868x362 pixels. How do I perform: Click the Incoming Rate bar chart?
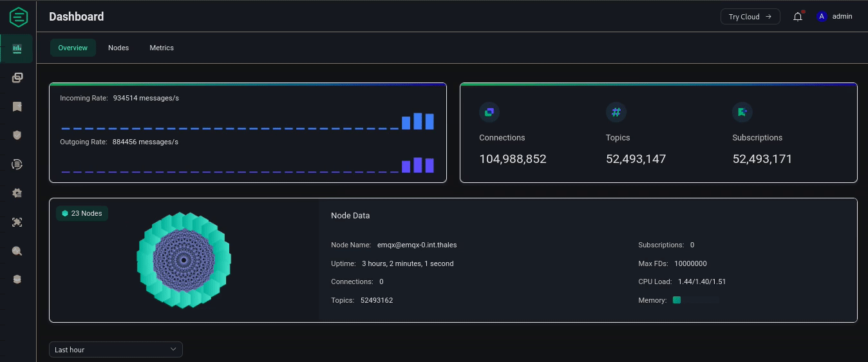pos(247,121)
